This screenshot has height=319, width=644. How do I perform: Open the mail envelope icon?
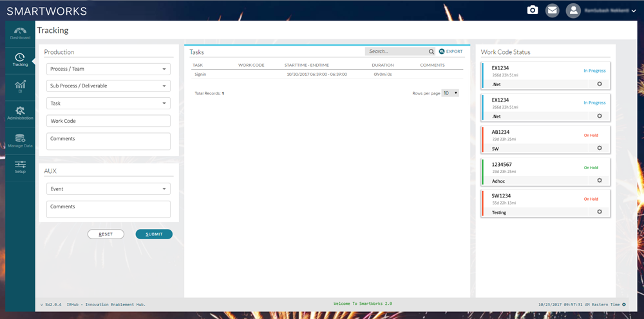pyautogui.click(x=552, y=10)
